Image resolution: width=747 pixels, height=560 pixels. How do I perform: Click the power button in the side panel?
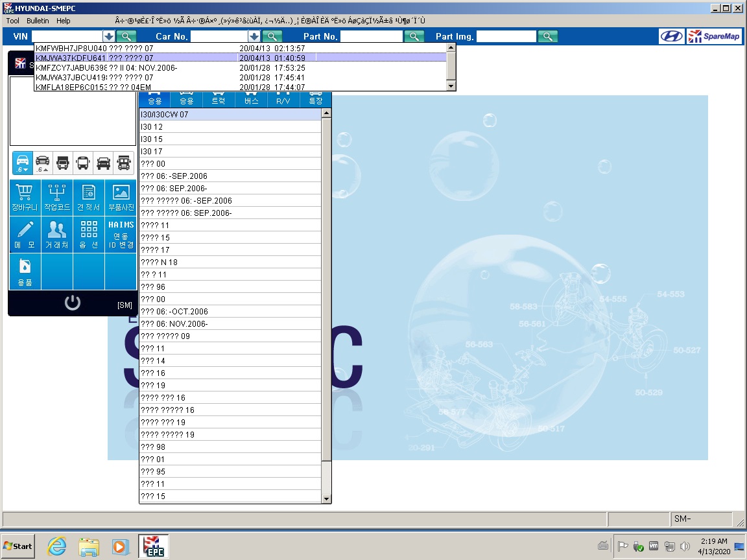(x=73, y=303)
